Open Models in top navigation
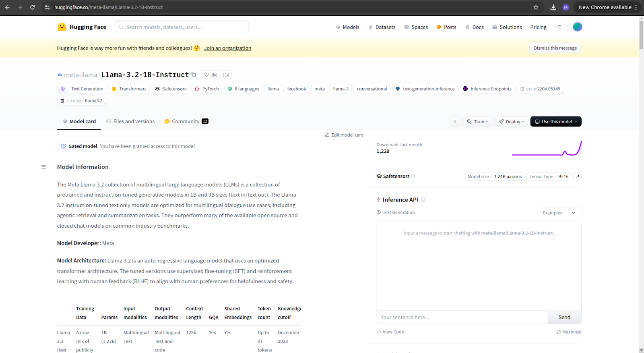The height and width of the screenshot is (353, 644). (x=347, y=27)
